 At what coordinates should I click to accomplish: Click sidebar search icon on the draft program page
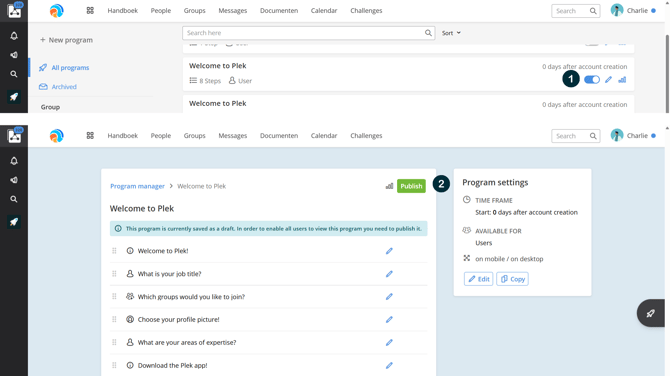pos(14,199)
